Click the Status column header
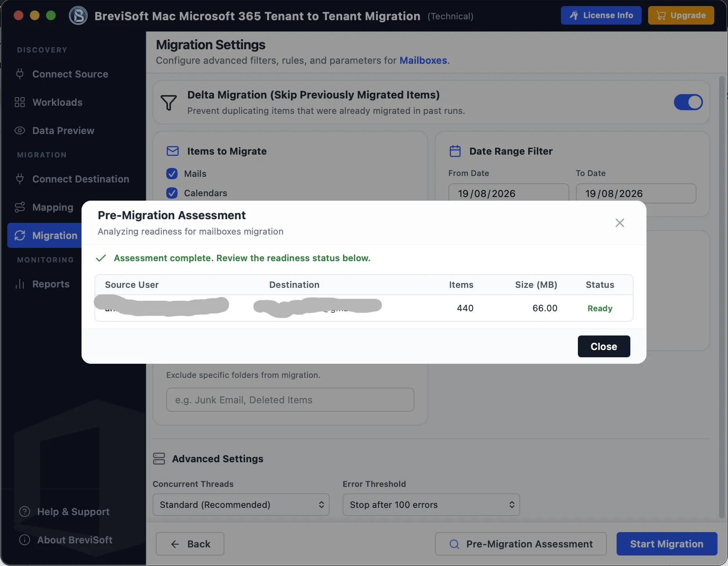This screenshot has height=566, width=728. tap(600, 285)
